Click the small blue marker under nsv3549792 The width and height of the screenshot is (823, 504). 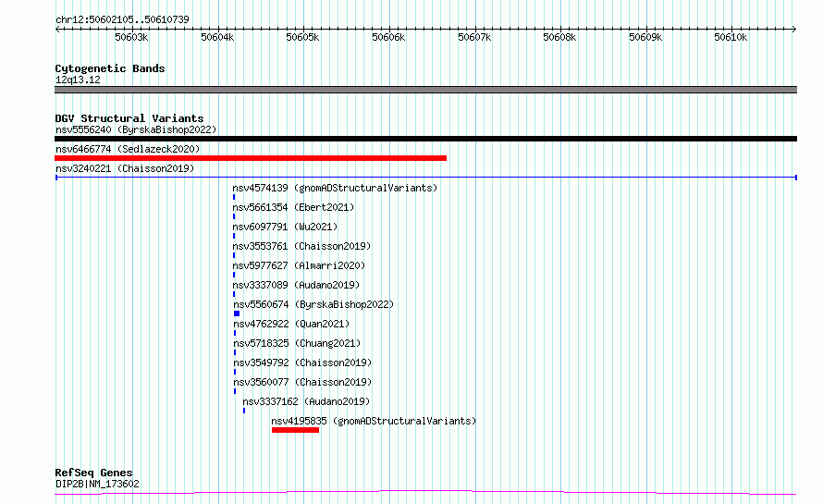coord(235,372)
